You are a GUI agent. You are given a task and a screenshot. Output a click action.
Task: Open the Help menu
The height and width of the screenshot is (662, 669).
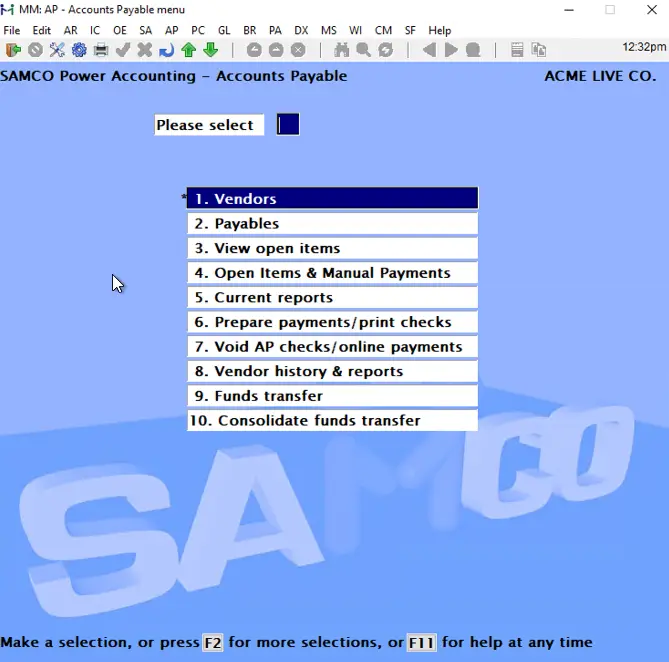[439, 31]
